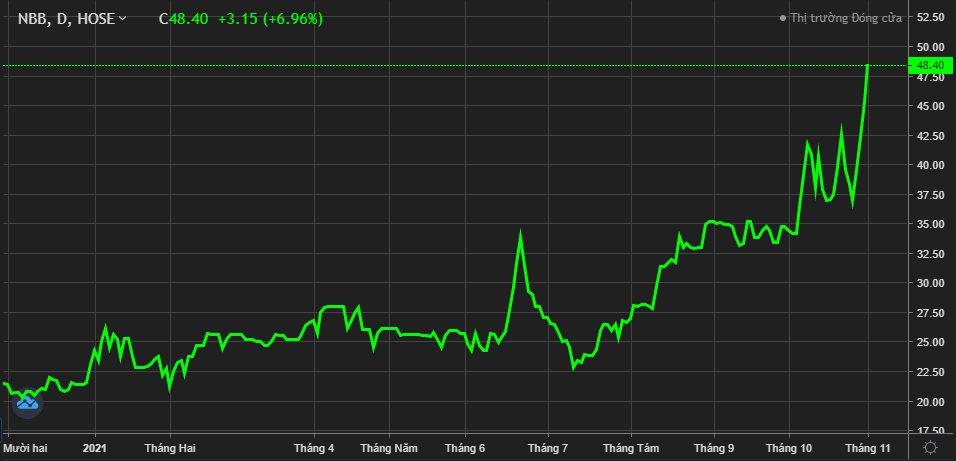Click the 27.50 price axis label
956x461 pixels.
pyautogui.click(x=930, y=313)
